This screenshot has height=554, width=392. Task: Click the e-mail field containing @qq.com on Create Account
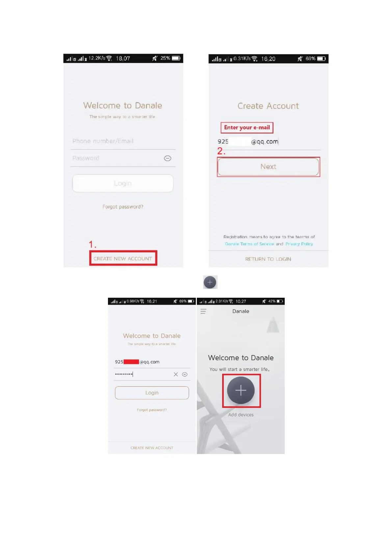click(x=268, y=142)
